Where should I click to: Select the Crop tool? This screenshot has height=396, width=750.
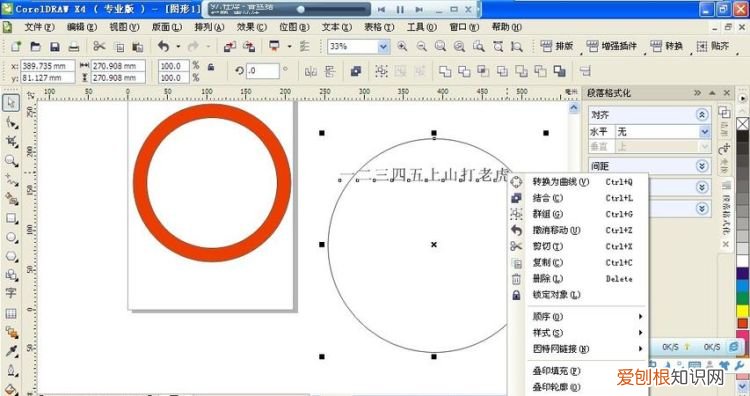(11, 142)
